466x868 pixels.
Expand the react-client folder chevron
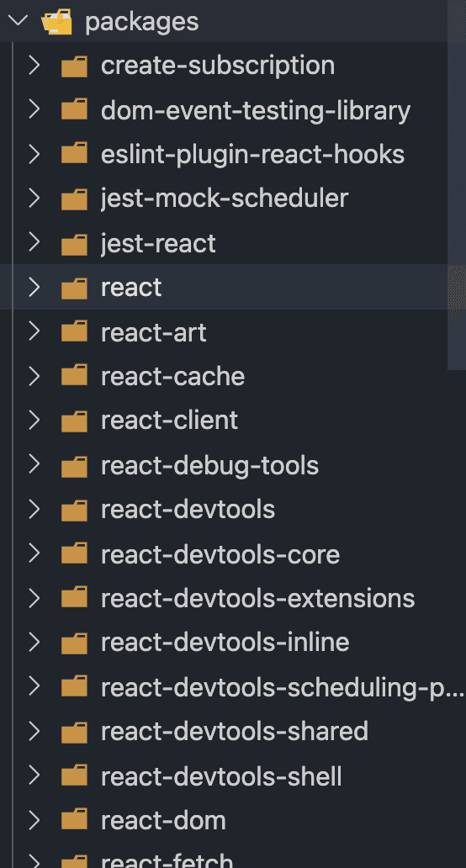34,421
